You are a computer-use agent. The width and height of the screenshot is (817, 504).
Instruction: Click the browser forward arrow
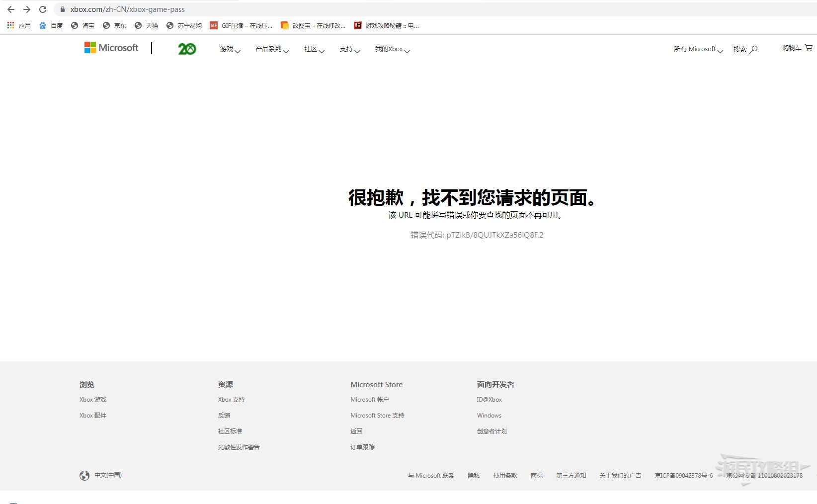coord(27,9)
